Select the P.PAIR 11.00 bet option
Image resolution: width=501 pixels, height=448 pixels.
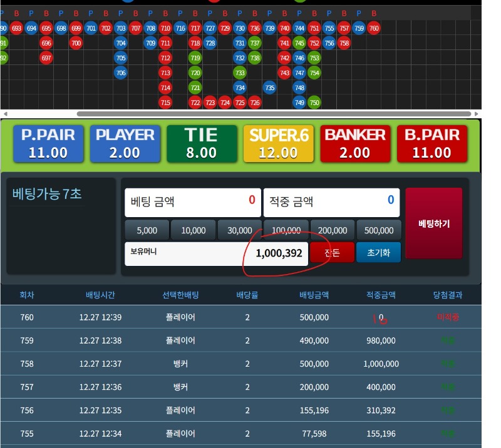[48, 143]
